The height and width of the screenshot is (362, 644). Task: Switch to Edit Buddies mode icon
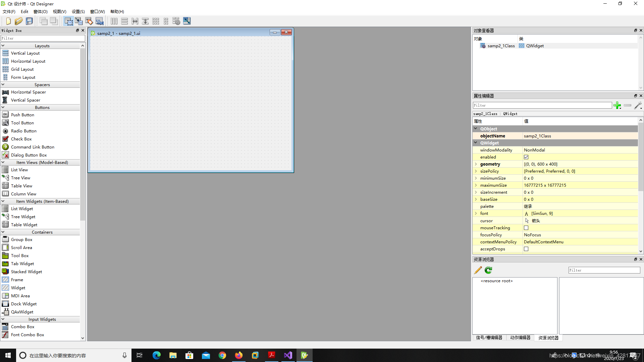(x=89, y=21)
